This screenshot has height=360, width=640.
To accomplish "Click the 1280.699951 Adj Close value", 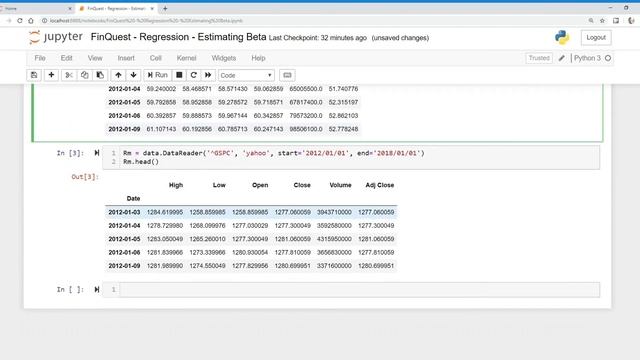I will click(x=376, y=266).
